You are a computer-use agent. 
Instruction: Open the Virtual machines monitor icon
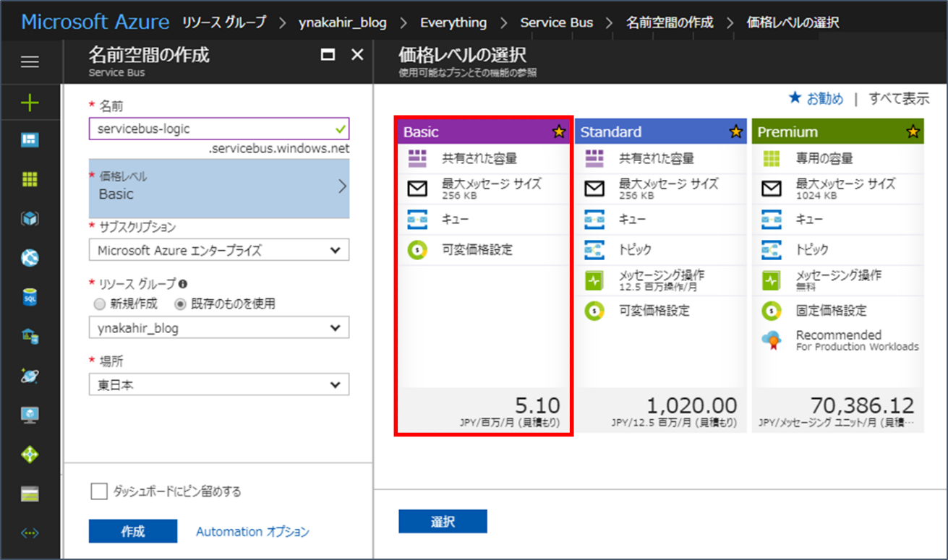(x=30, y=415)
